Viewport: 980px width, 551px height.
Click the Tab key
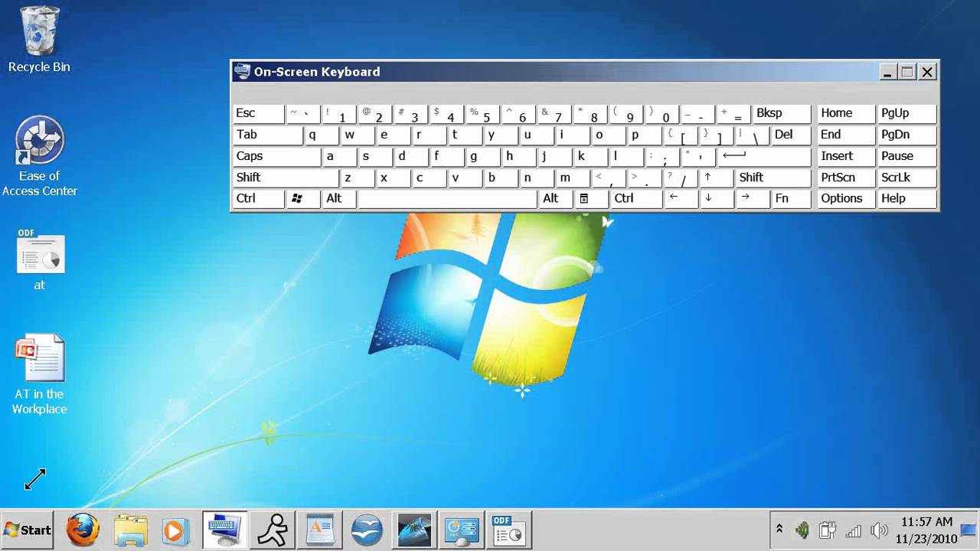268,135
